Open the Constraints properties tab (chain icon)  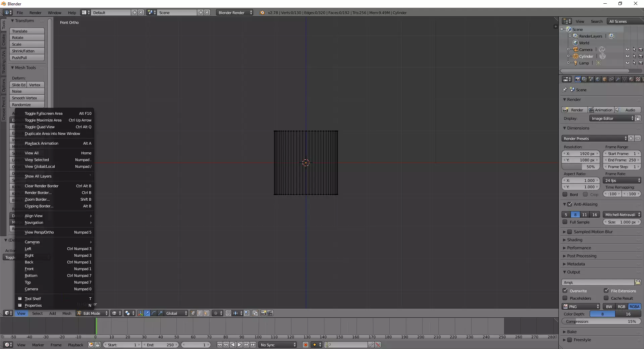tap(611, 80)
